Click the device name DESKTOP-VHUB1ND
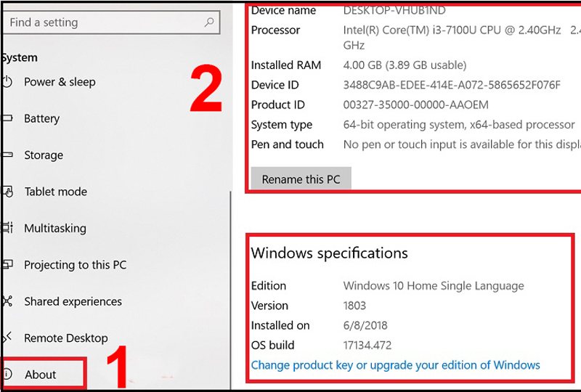Image resolution: width=581 pixels, height=392 pixels. click(394, 11)
